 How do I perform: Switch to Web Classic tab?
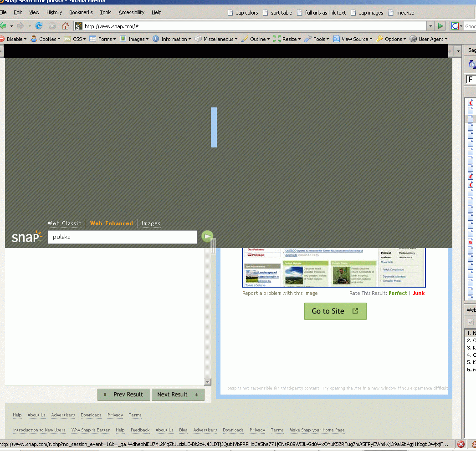65,223
